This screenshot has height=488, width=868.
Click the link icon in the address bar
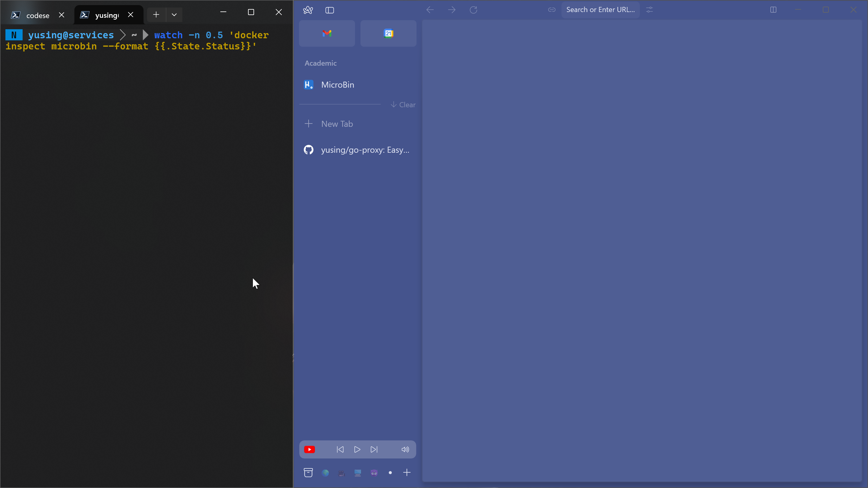tap(552, 10)
